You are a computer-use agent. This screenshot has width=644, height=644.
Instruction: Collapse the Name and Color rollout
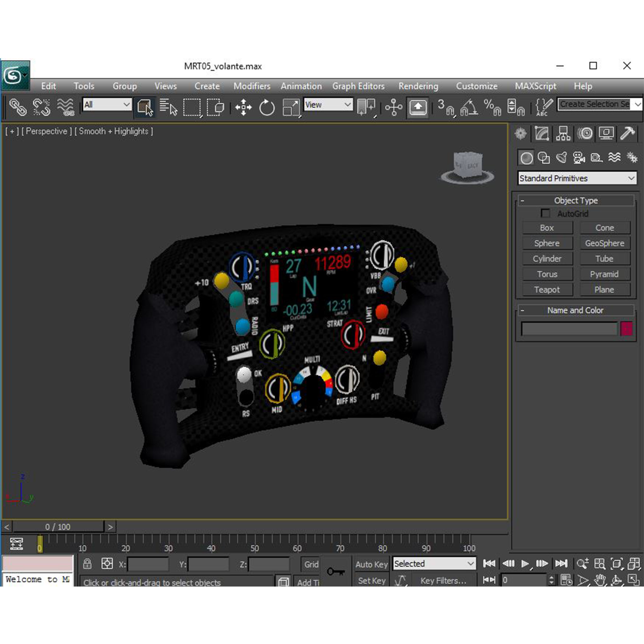tap(576, 310)
